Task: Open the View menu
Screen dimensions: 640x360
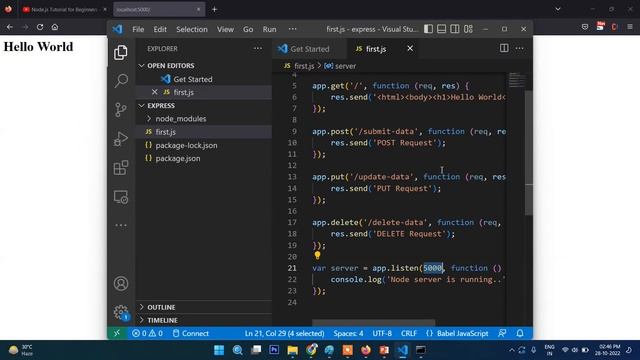Action: [225, 29]
